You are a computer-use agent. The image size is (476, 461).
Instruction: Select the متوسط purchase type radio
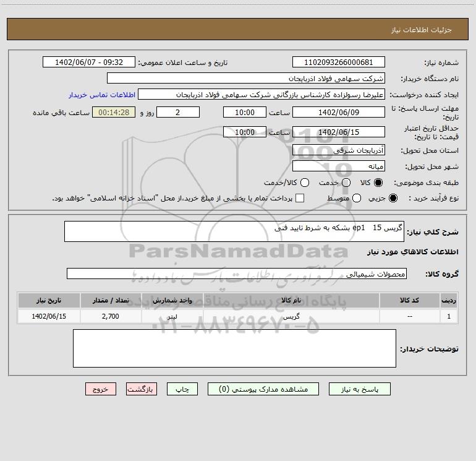click(357, 198)
